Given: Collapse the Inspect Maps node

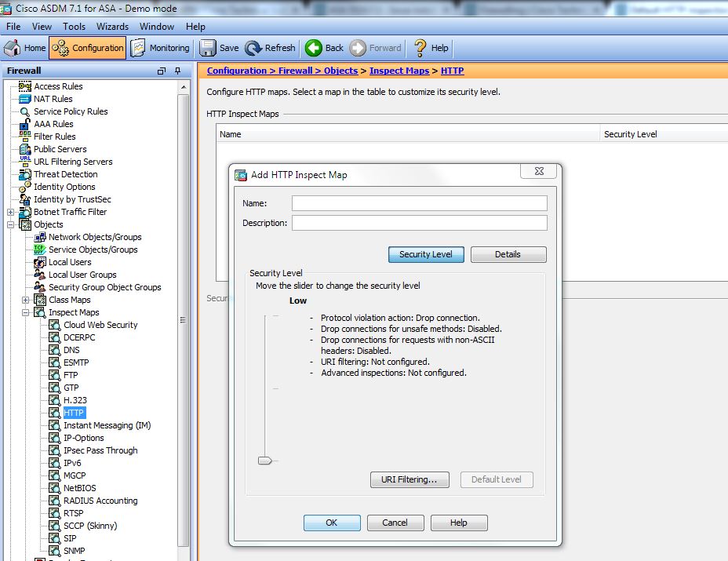Looking at the screenshot, I should coord(26,312).
